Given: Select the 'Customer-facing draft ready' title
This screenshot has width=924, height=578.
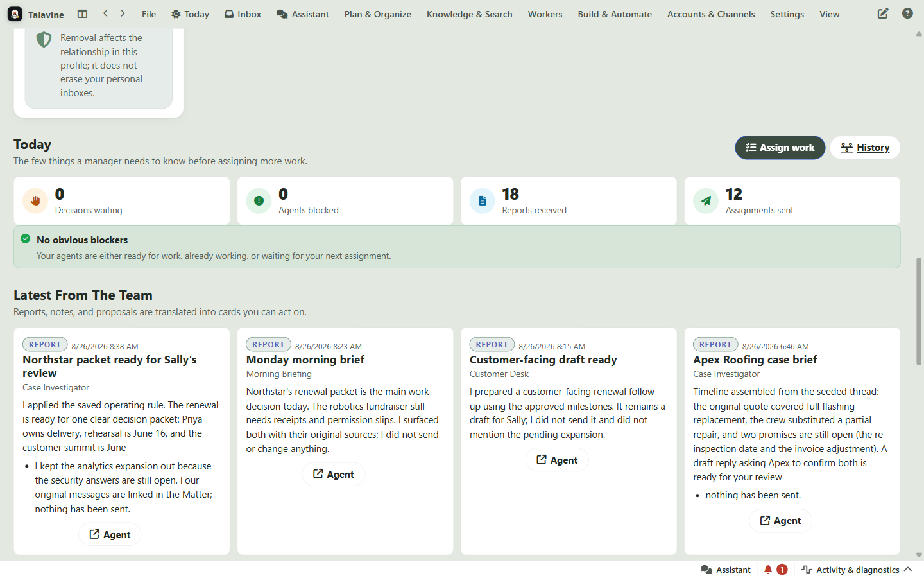Looking at the screenshot, I should (543, 360).
